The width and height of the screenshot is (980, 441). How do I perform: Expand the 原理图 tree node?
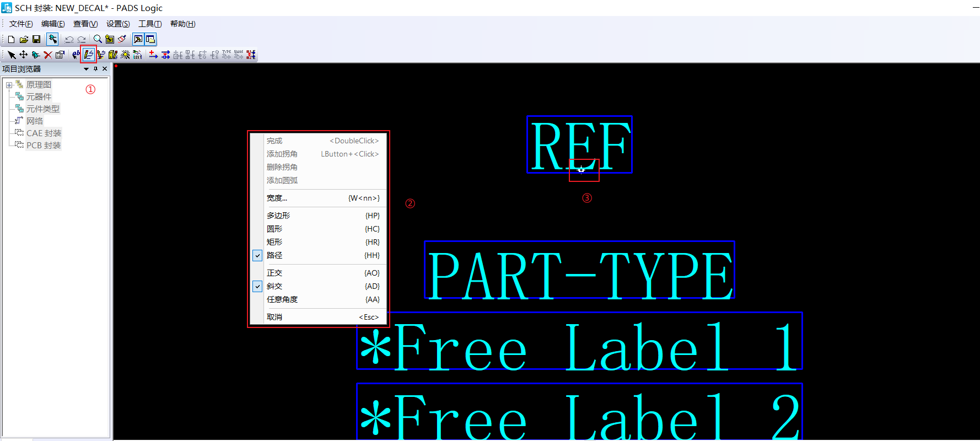[9, 85]
